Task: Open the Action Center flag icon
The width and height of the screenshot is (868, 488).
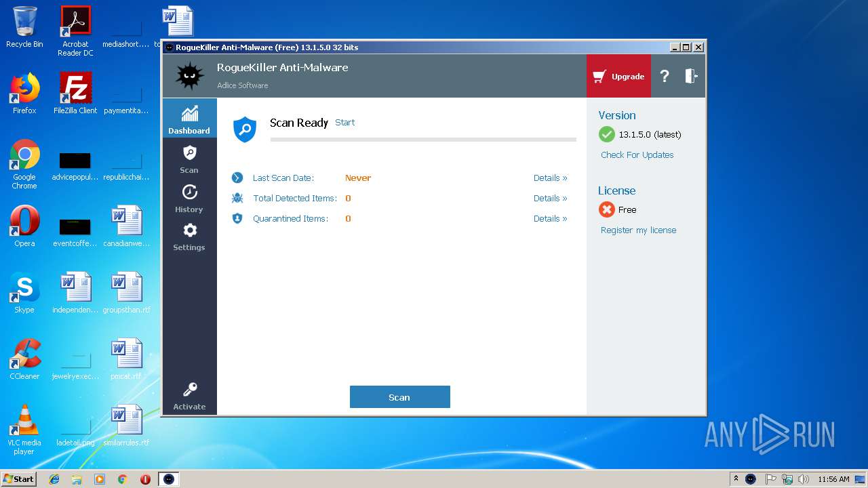Action: pos(770,479)
